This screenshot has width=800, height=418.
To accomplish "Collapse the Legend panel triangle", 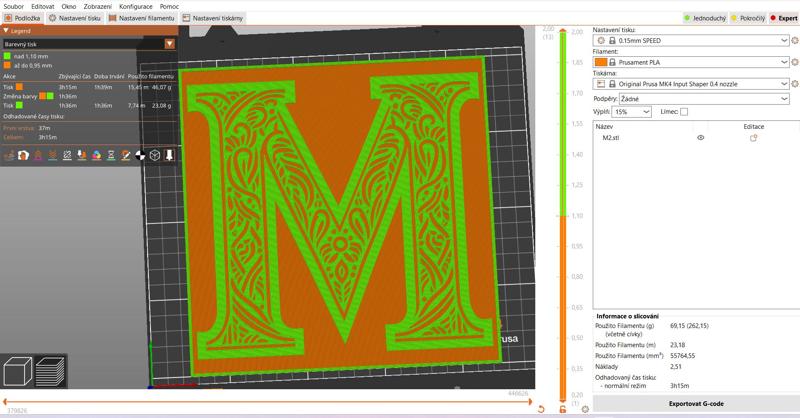I will click(x=6, y=31).
